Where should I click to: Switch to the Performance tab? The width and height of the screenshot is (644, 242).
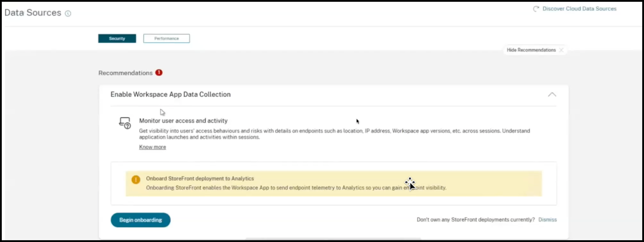[166, 38]
